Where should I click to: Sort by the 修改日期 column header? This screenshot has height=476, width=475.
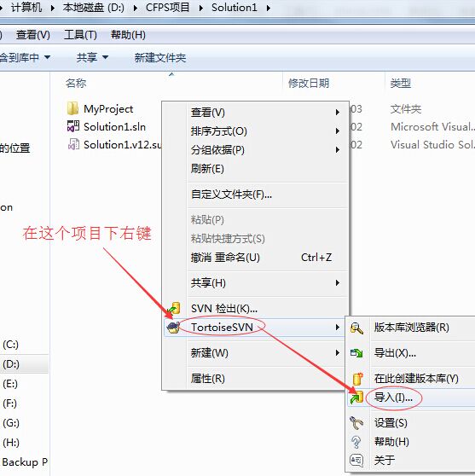tap(309, 84)
